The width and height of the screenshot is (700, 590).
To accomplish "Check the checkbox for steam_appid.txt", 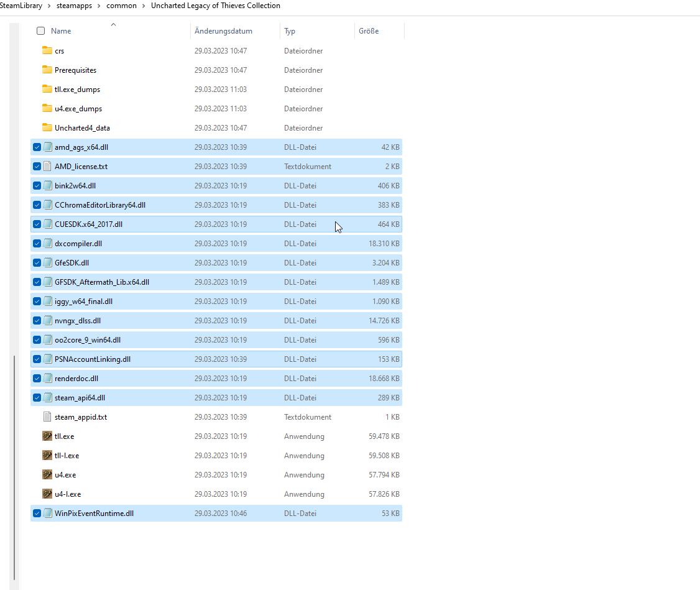I will pyautogui.click(x=37, y=417).
